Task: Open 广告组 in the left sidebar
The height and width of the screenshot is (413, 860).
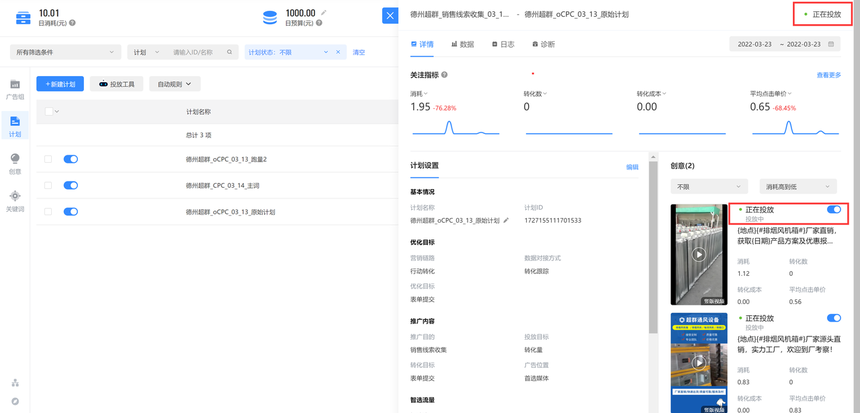Action: 15,89
